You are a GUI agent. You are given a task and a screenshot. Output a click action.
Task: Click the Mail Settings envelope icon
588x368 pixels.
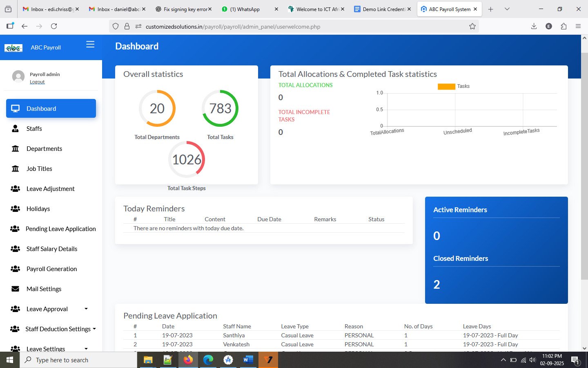point(16,289)
